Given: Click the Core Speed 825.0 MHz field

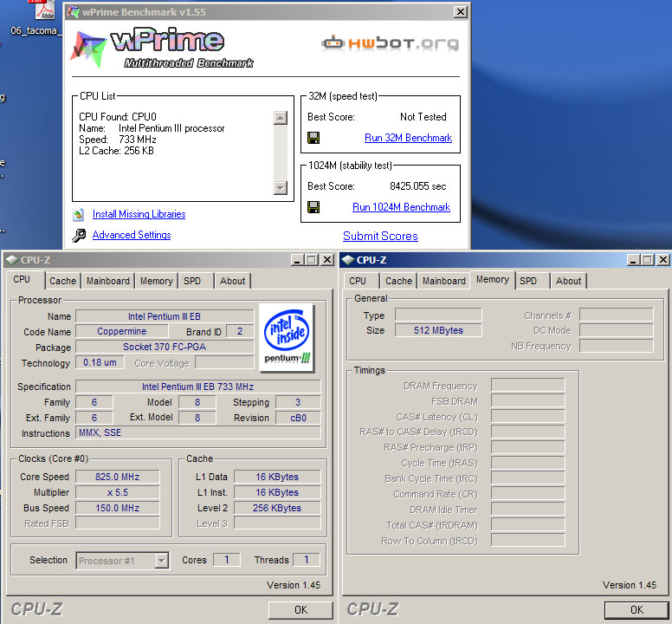Looking at the screenshot, I should pyautogui.click(x=118, y=477).
